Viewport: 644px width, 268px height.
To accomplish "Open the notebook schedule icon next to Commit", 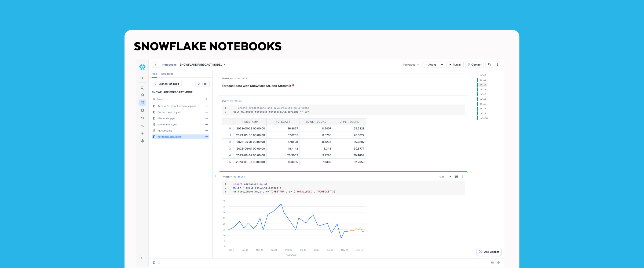I will [489, 65].
